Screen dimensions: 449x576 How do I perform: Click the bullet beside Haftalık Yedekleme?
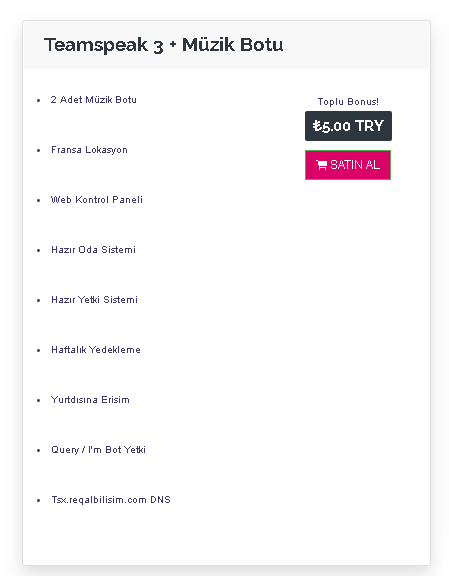click(39, 350)
